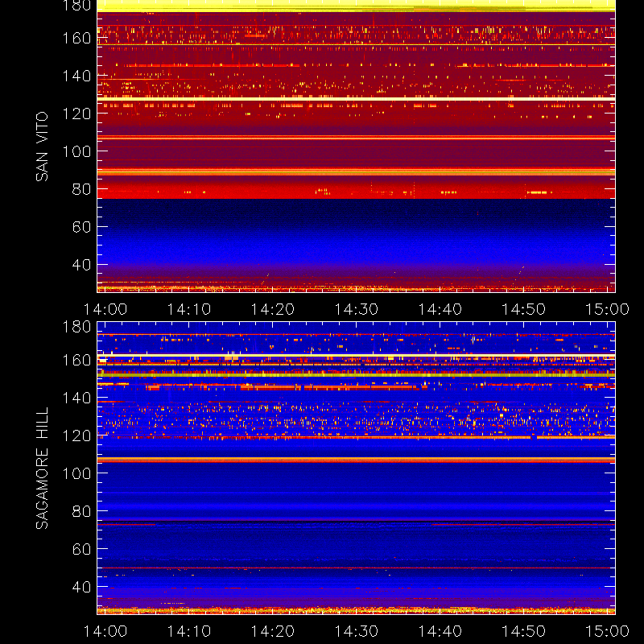Pick the 15:00 time label below San Vito plot
The height and width of the screenshot is (644, 644).
tap(608, 309)
